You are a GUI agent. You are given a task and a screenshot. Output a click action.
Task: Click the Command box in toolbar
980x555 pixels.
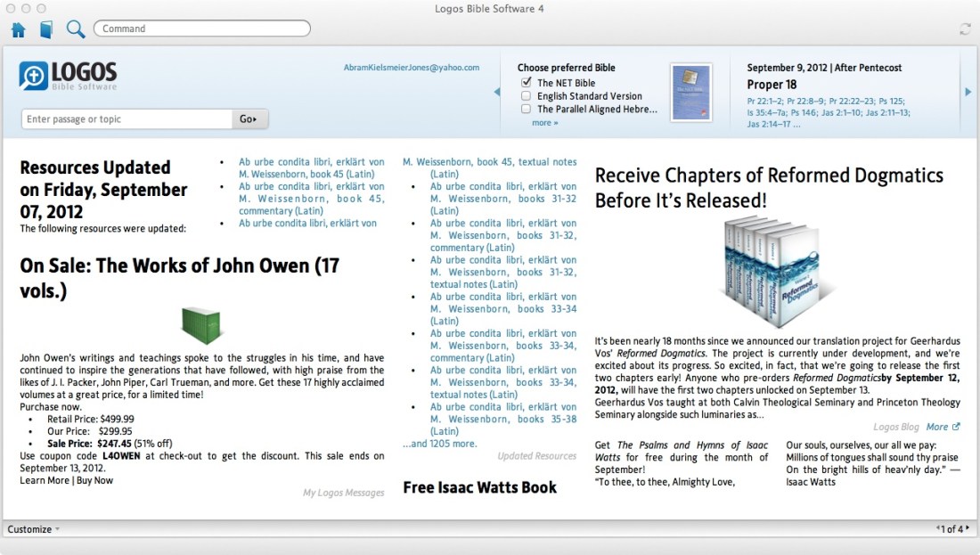tap(202, 29)
